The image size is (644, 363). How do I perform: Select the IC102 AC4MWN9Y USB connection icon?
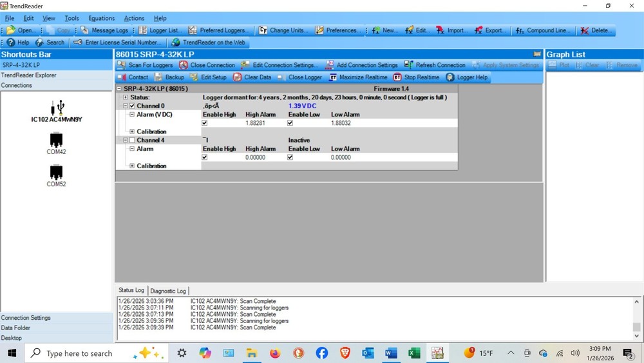pyautogui.click(x=57, y=108)
